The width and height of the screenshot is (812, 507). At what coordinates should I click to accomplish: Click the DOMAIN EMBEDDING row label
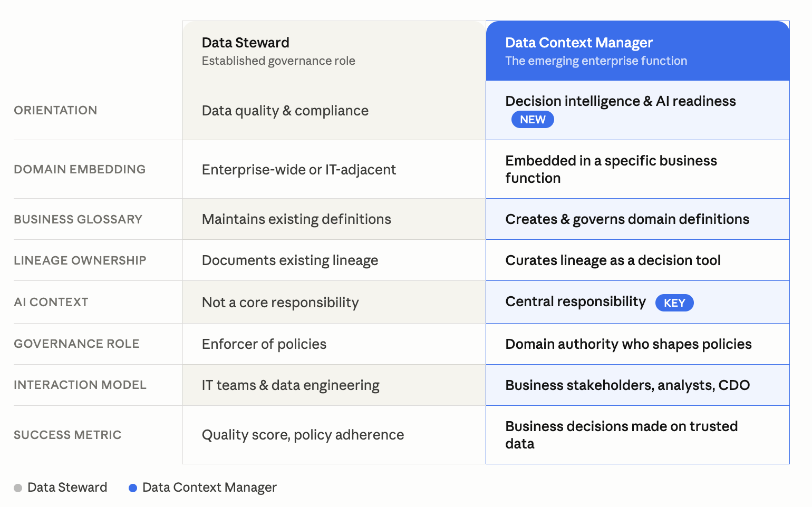tap(80, 170)
